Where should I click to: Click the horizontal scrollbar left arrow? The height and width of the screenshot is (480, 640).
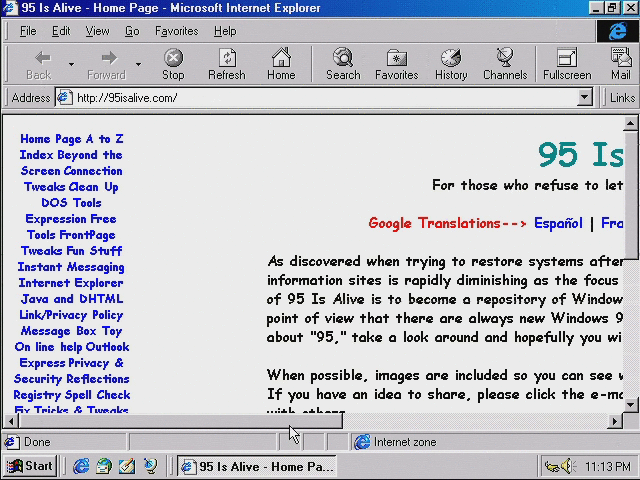(11, 421)
